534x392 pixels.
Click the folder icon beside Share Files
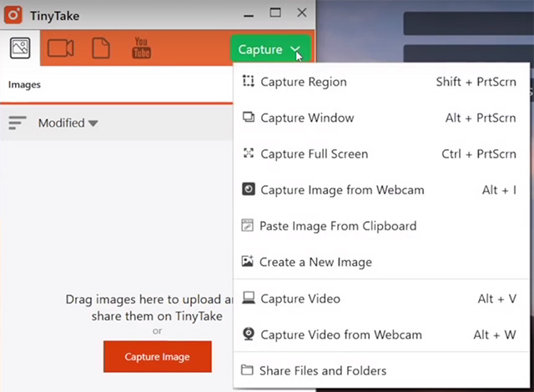[247, 369]
